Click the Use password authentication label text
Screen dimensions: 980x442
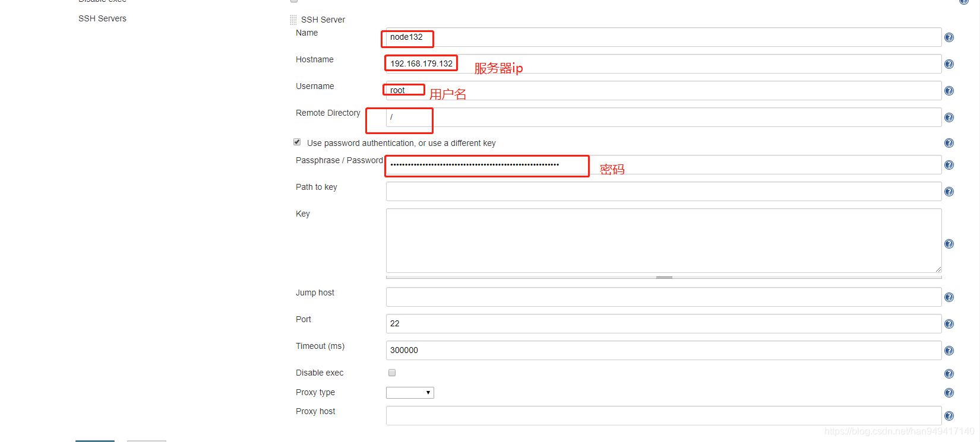(402, 143)
